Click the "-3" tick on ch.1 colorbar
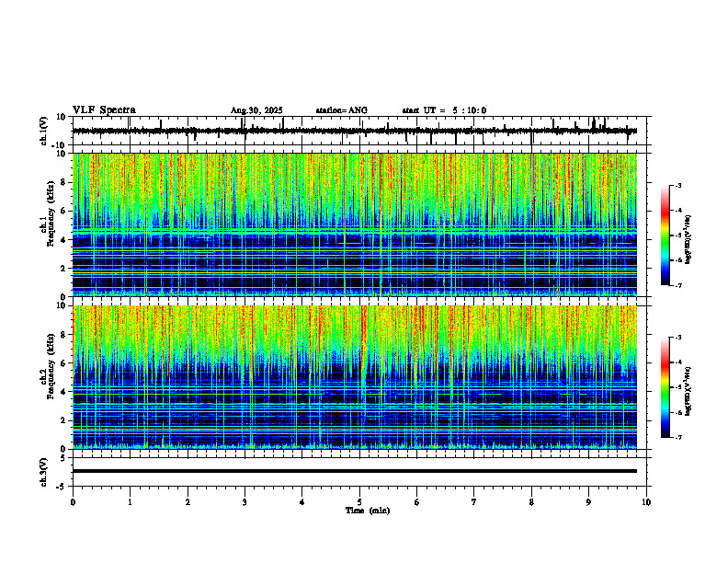 [x=678, y=185]
